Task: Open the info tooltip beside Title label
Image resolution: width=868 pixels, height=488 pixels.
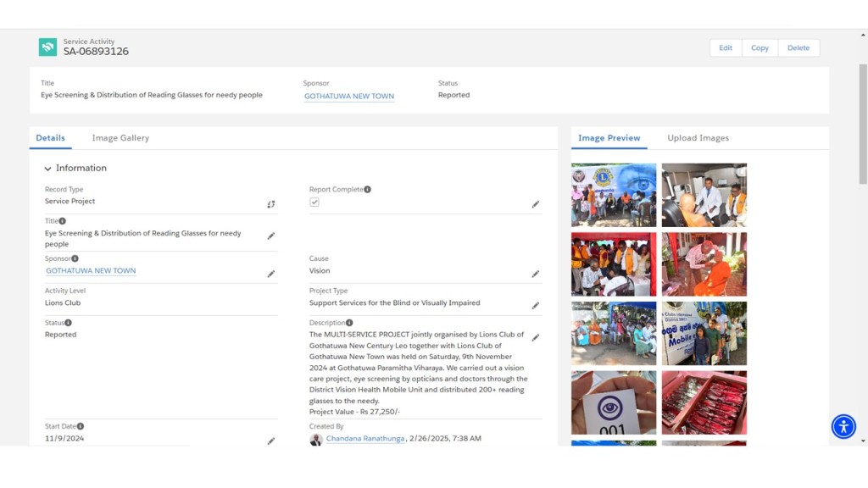Action: pos(63,221)
